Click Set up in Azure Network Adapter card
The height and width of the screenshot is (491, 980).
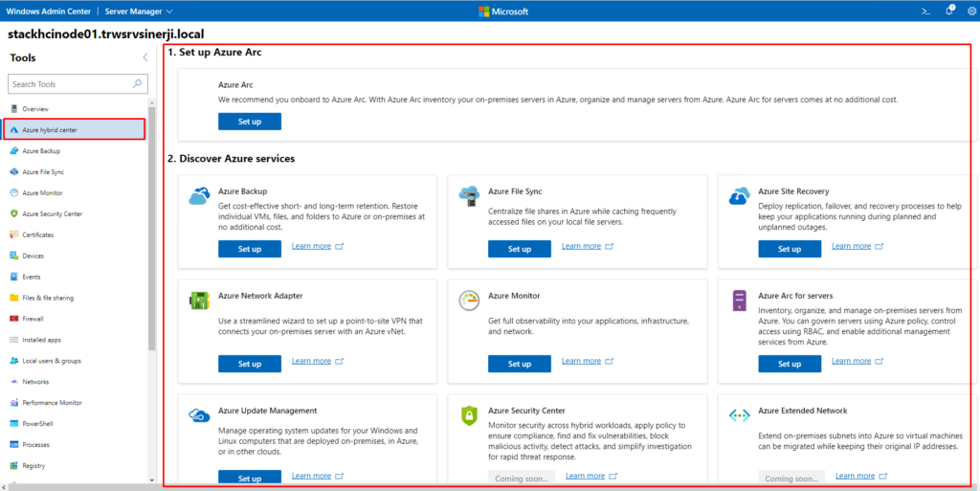[x=250, y=364]
